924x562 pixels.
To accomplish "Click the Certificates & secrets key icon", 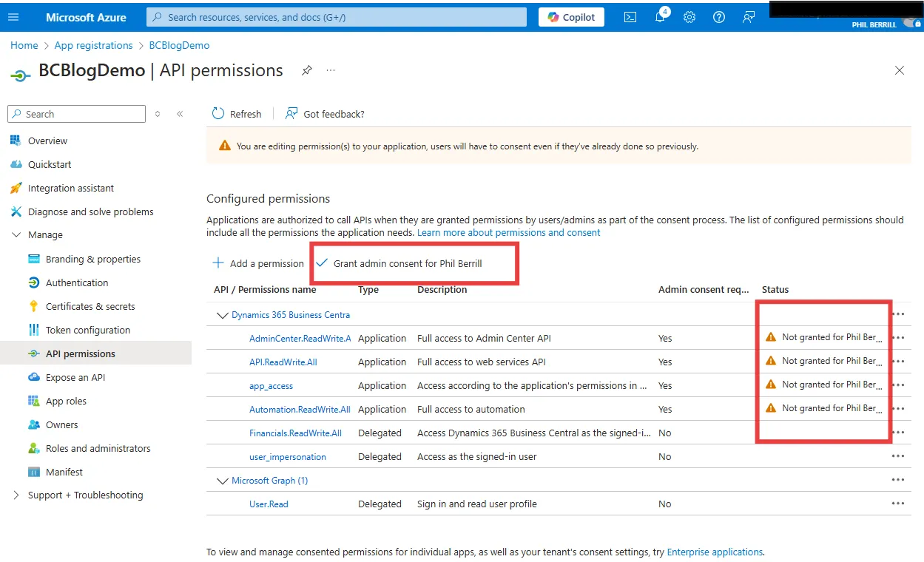I will tap(33, 306).
